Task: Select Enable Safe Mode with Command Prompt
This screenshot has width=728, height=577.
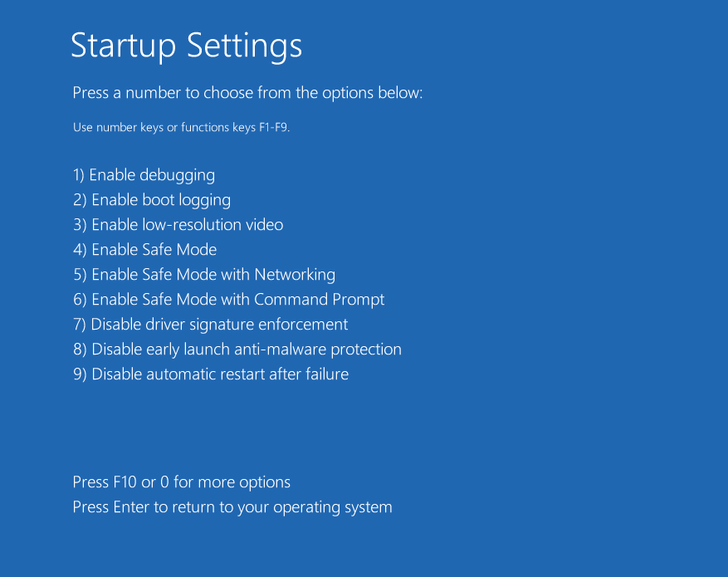Action: [228, 300]
